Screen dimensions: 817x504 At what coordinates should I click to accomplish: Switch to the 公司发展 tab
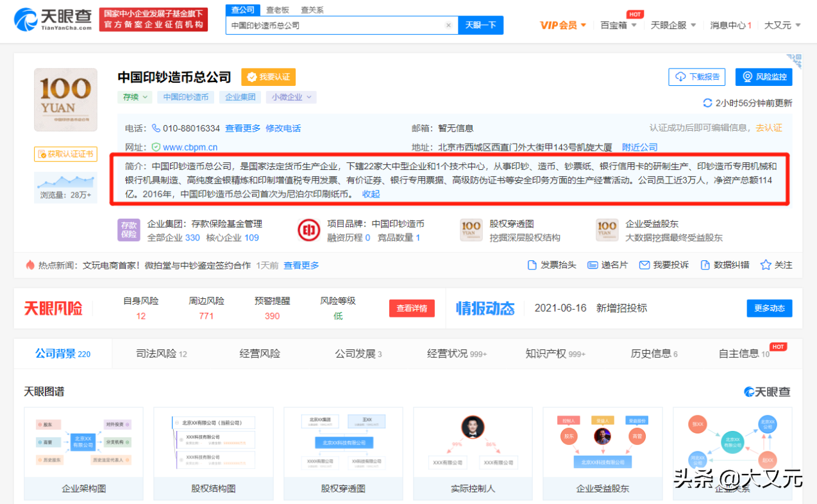[358, 353]
